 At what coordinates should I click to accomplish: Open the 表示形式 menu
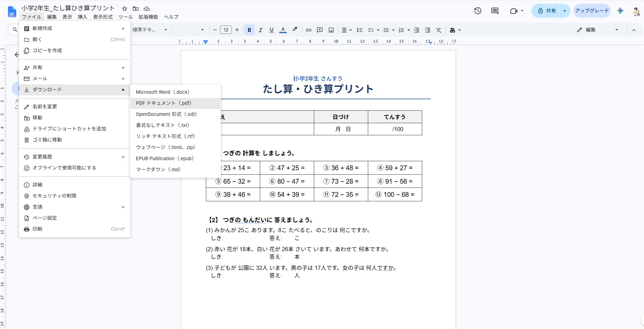click(x=103, y=17)
